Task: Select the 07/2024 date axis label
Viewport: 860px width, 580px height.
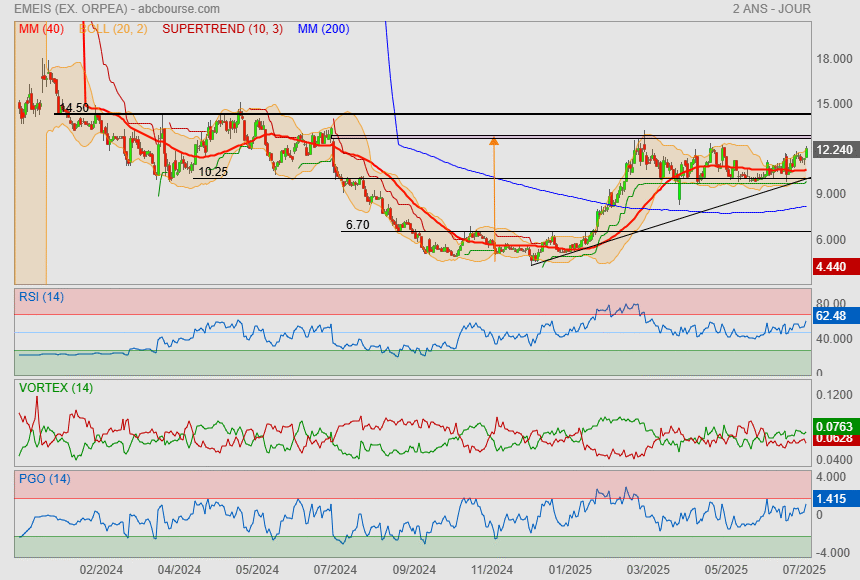Action: tap(336, 570)
